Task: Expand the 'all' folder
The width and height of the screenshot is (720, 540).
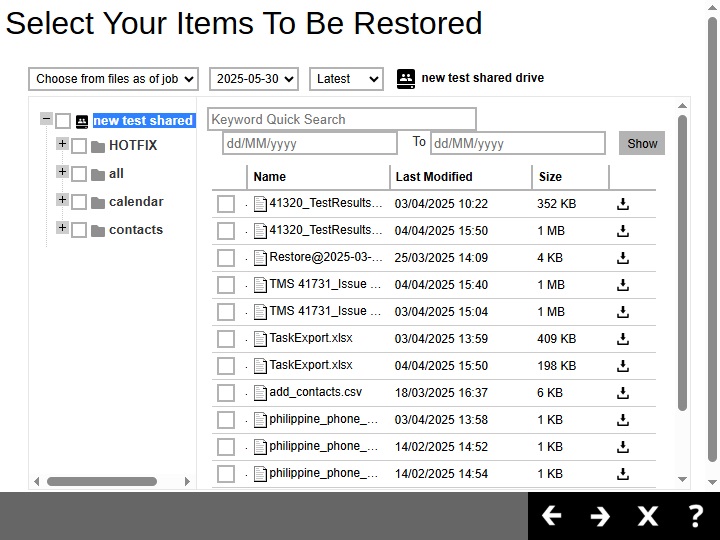Action: [x=62, y=171]
